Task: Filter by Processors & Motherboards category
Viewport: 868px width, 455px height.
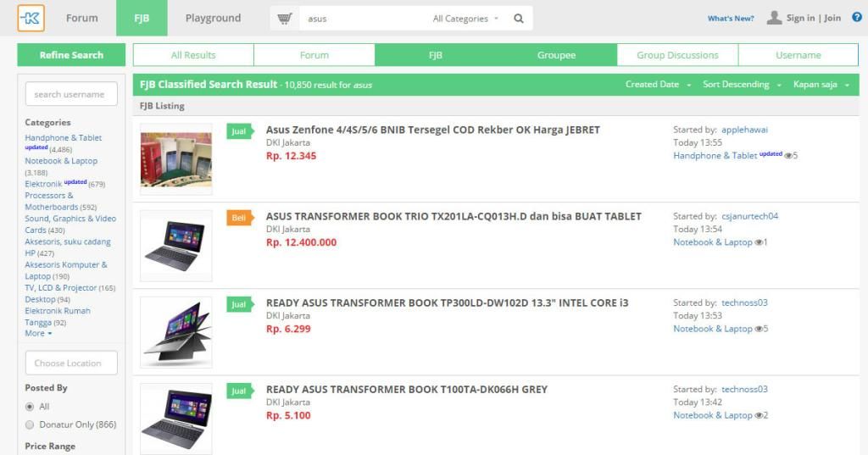Action: coord(52,201)
